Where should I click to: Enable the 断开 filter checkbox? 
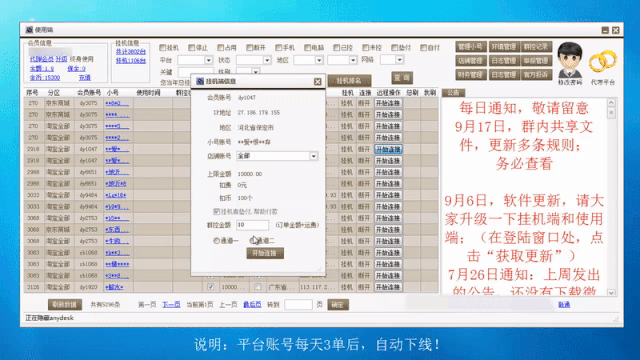[249, 48]
